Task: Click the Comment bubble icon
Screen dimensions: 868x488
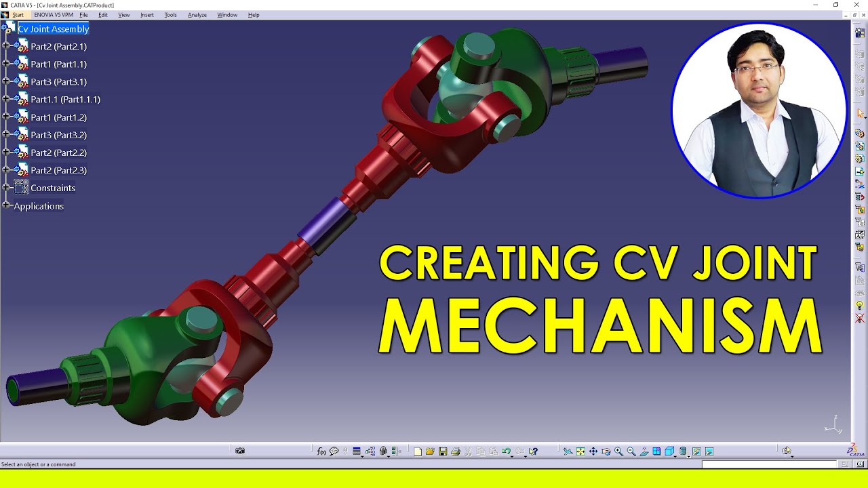Action: click(x=334, y=451)
